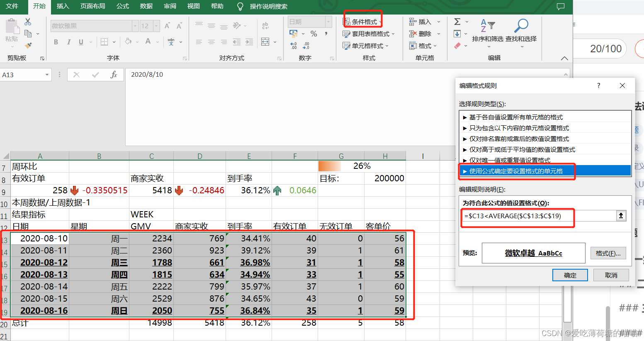Click the Insert Function fx icon

coord(114,75)
